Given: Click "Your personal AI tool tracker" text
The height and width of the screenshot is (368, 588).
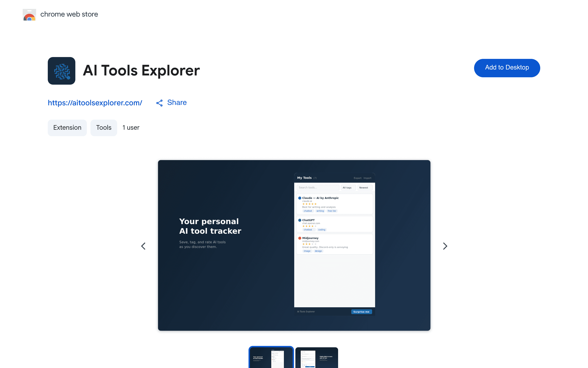Looking at the screenshot, I should coord(210,226).
